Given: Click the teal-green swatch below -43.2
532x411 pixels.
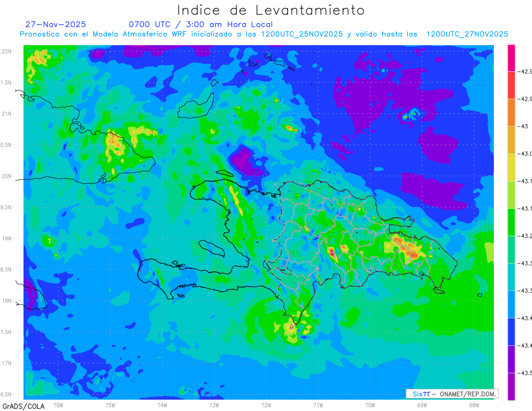Looking at the screenshot, I should (511, 250).
